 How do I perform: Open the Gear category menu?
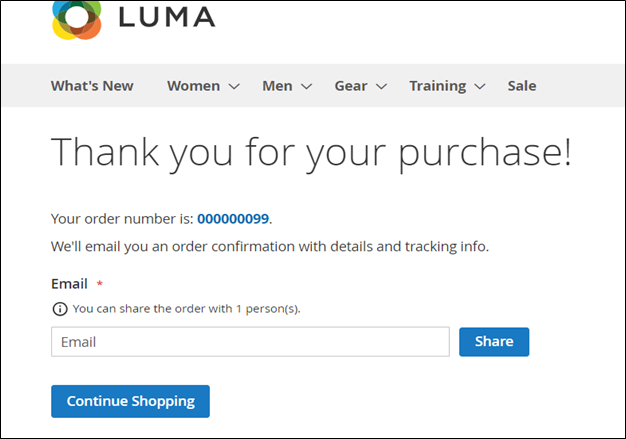[350, 86]
